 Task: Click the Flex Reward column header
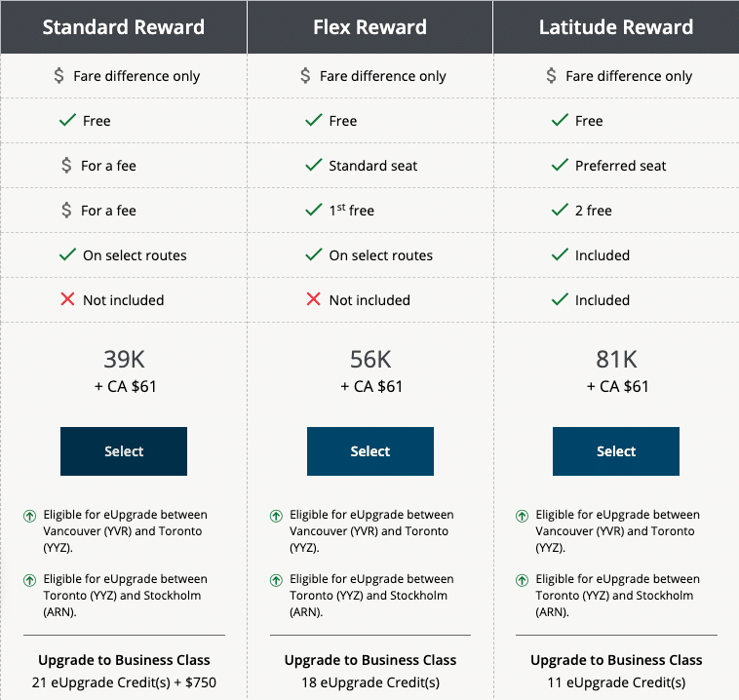coord(369,26)
